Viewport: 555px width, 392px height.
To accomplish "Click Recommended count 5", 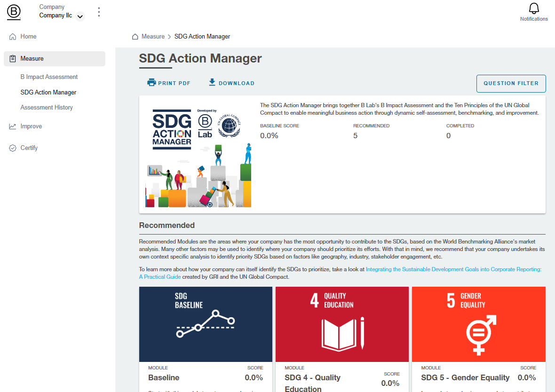I will 356,136.
